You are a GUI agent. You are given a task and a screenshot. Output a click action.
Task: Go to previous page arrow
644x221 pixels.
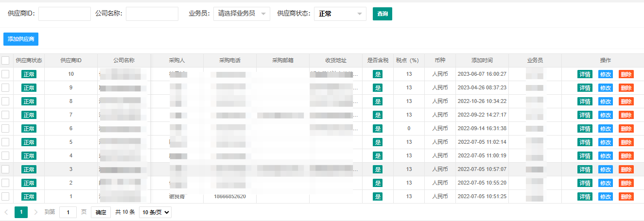click(x=6, y=212)
